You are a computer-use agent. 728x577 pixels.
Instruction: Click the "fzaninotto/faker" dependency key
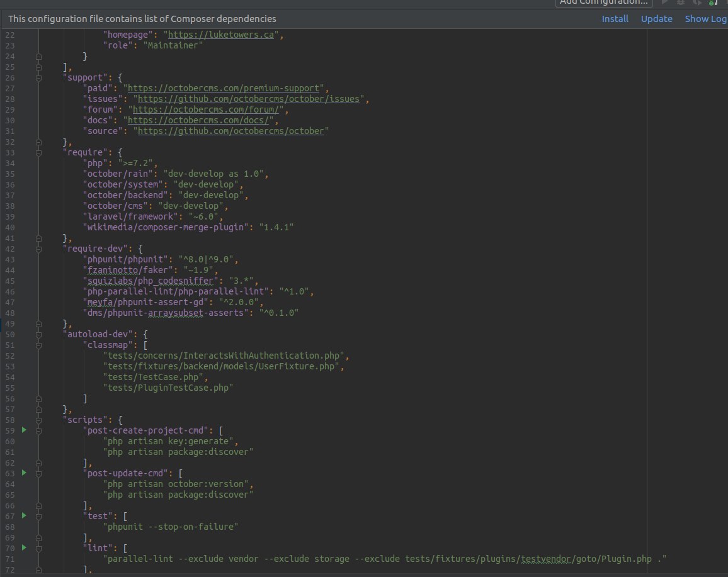pos(128,270)
